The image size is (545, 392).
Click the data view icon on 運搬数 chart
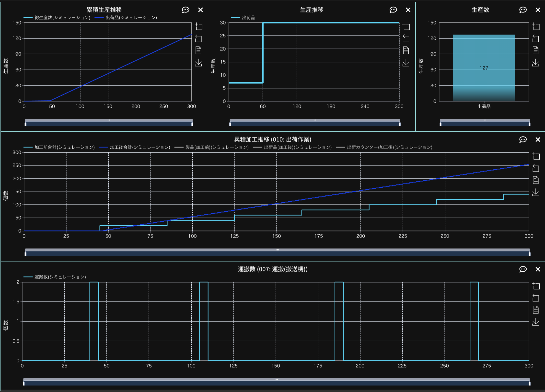535,310
